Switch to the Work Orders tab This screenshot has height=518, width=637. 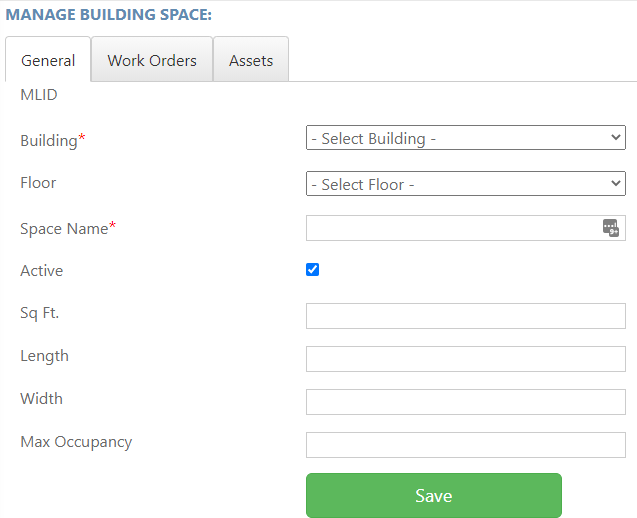pos(152,59)
